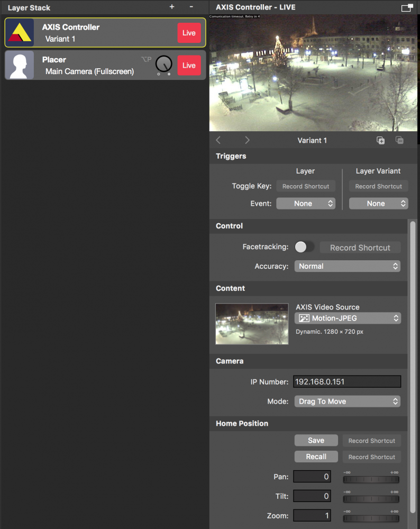Screen dimensions: 420x529
Task: Click Record Shortcut for the Layer toggle key
Action: [306, 186]
